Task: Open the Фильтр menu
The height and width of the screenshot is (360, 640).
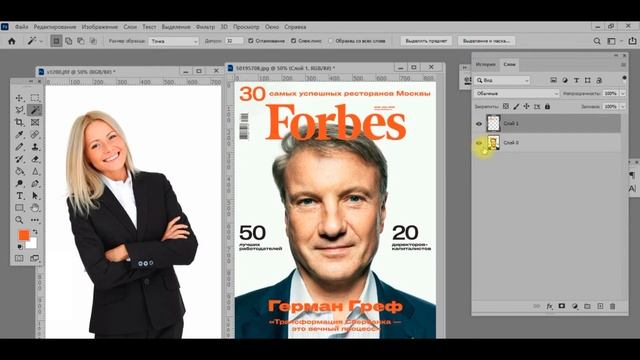Action: click(205, 27)
